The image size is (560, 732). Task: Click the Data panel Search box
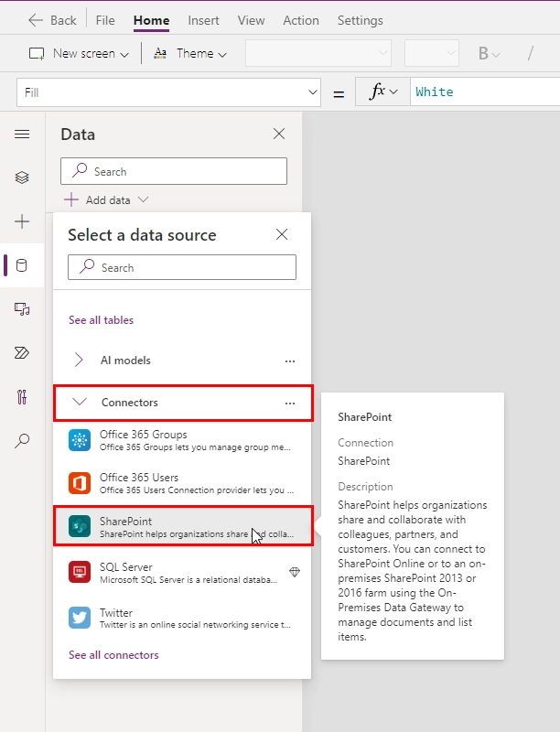pos(174,171)
